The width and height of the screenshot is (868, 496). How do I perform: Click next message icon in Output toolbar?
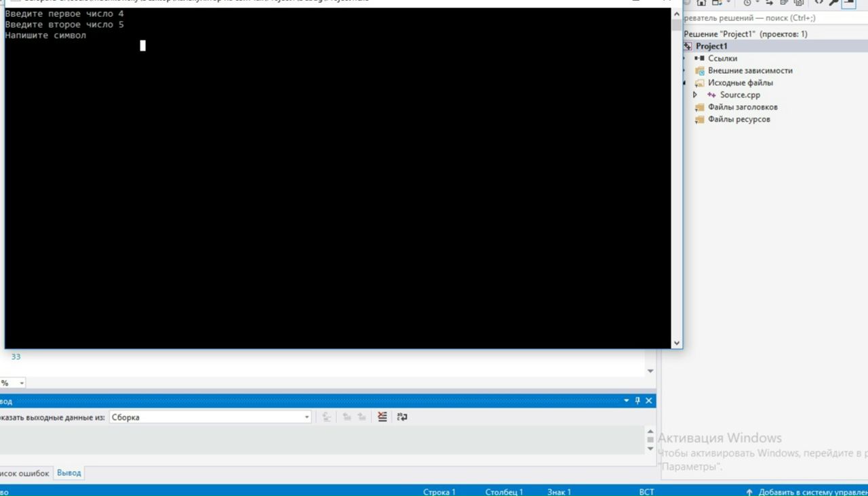(x=362, y=417)
